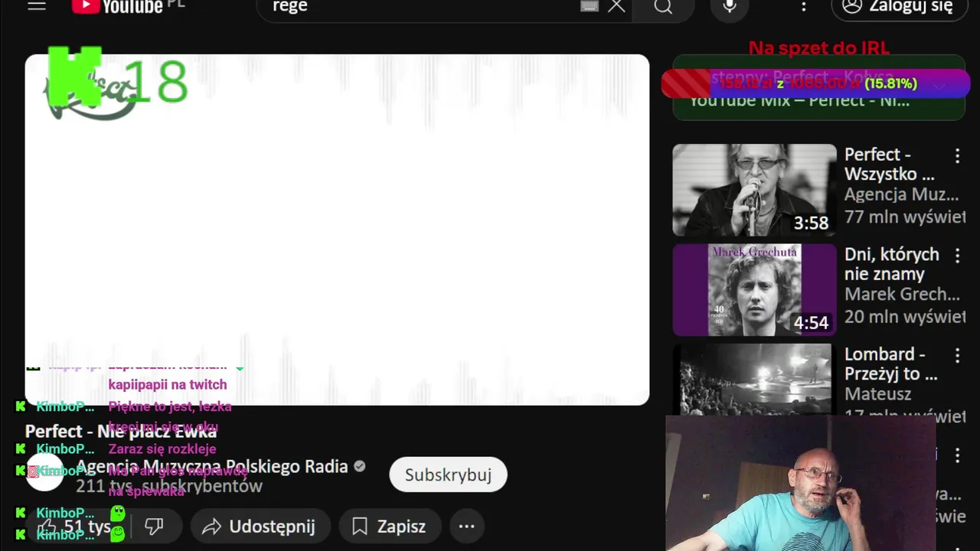Open the three-dot settings menu in header
This screenshot has width=980, height=551.
803,6
